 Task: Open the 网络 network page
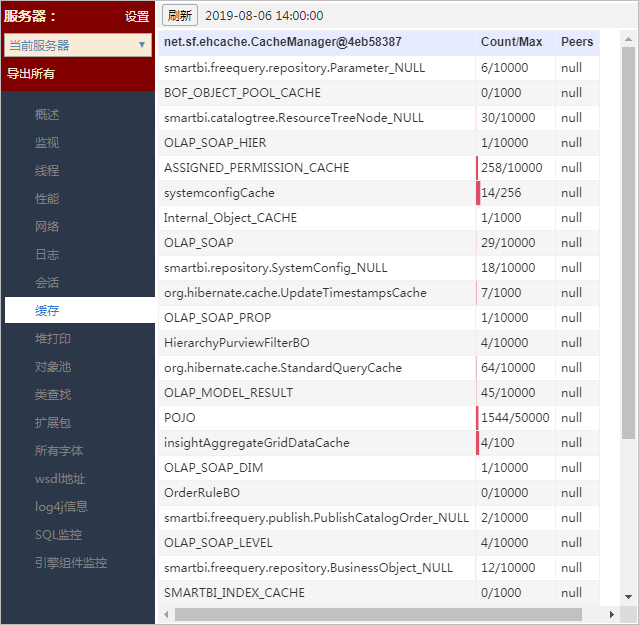click(47, 227)
